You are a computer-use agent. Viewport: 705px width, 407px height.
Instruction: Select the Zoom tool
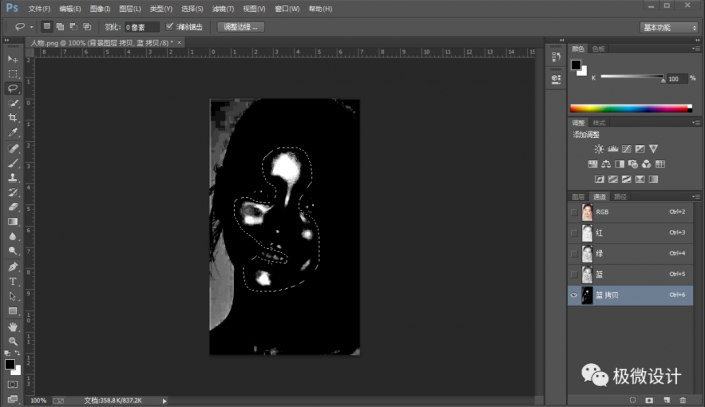click(13, 341)
